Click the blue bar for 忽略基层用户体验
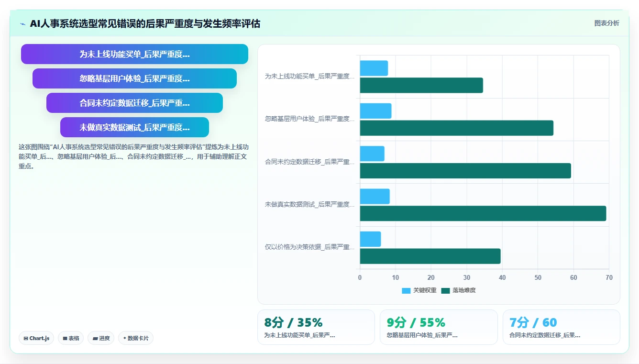The height and width of the screenshot is (364, 639). tap(375, 111)
